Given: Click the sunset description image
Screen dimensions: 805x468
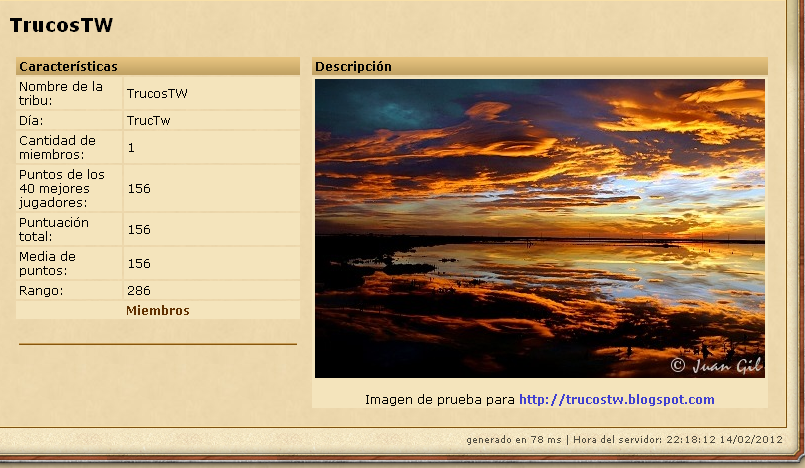Looking at the screenshot, I should (x=540, y=228).
